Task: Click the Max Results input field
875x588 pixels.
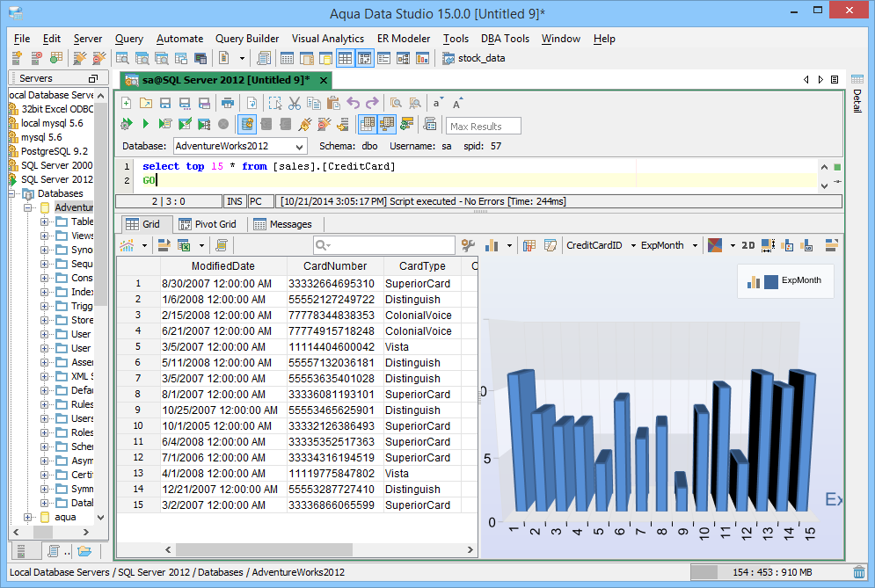Action: point(484,126)
